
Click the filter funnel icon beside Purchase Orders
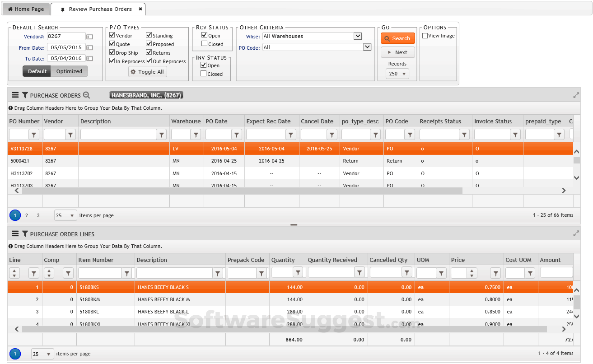pyautogui.click(x=26, y=95)
